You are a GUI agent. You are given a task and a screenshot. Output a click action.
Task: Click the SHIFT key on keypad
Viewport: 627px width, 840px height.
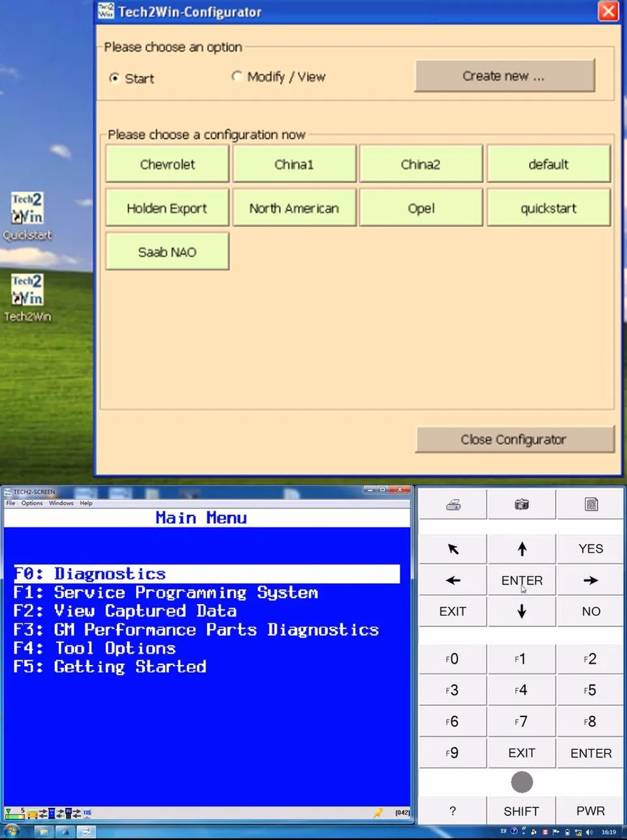521,811
